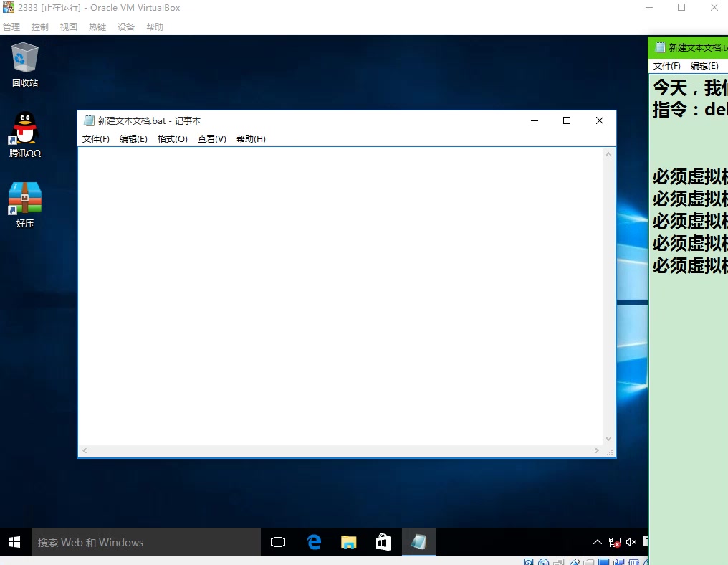Click the VirtualBox optical drive status icon

coord(544,561)
